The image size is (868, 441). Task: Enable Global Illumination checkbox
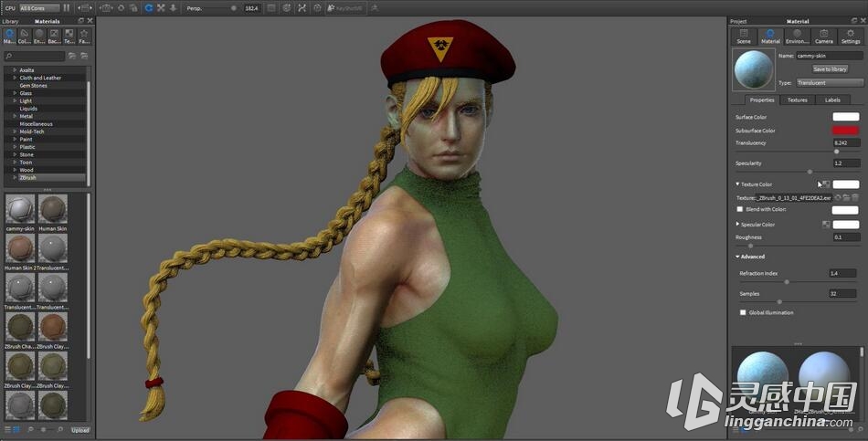click(x=743, y=312)
